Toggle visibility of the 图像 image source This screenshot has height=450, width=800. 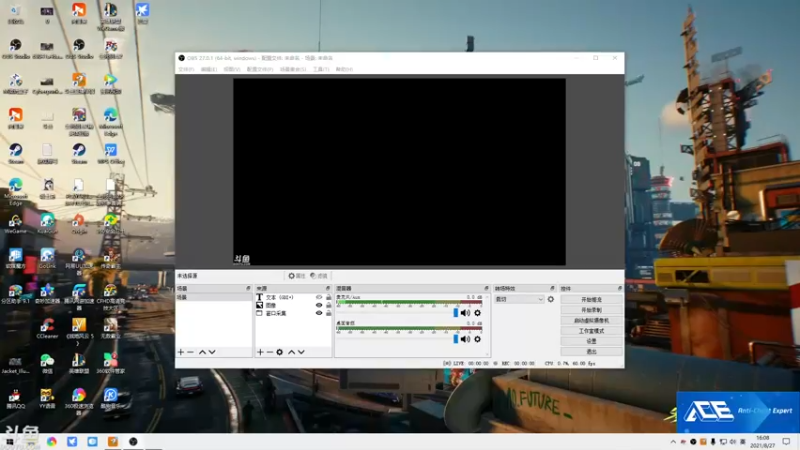tap(319, 305)
